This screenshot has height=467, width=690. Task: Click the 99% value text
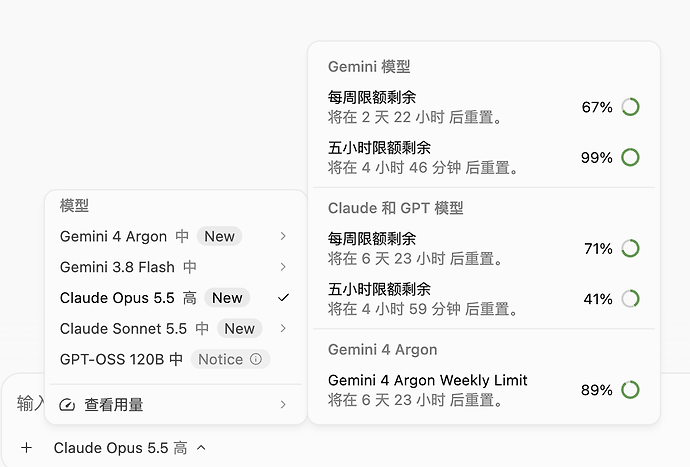(x=597, y=157)
